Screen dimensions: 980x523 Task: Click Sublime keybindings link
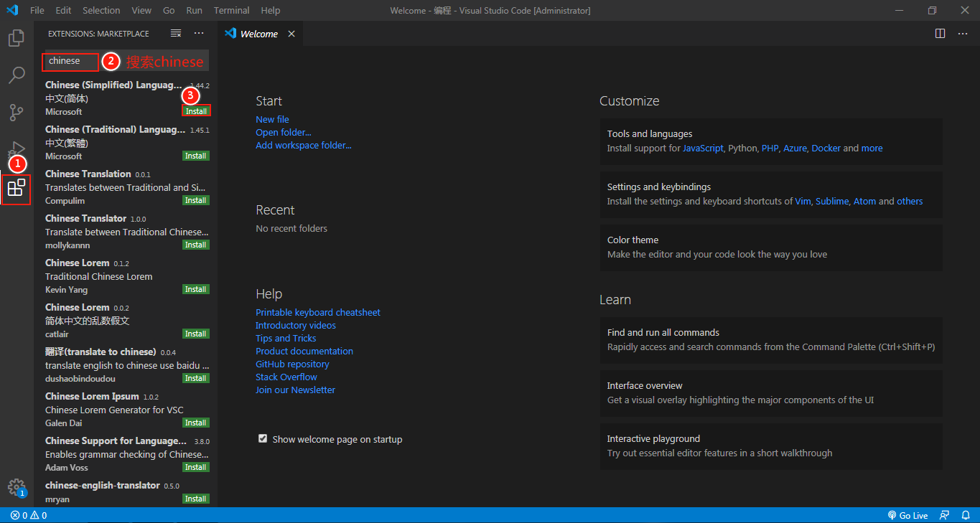[x=832, y=201]
